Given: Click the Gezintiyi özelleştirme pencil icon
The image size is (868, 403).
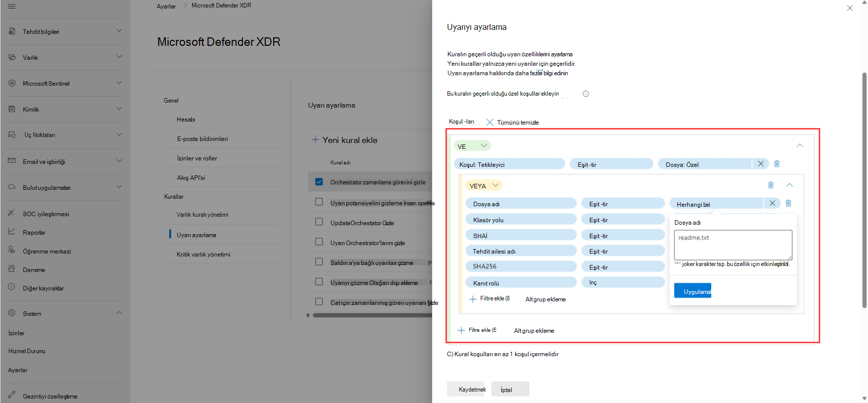Looking at the screenshot, I should tap(11, 395).
